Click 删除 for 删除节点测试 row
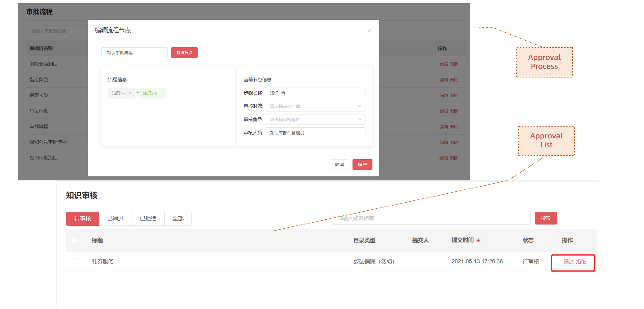 click(454, 64)
